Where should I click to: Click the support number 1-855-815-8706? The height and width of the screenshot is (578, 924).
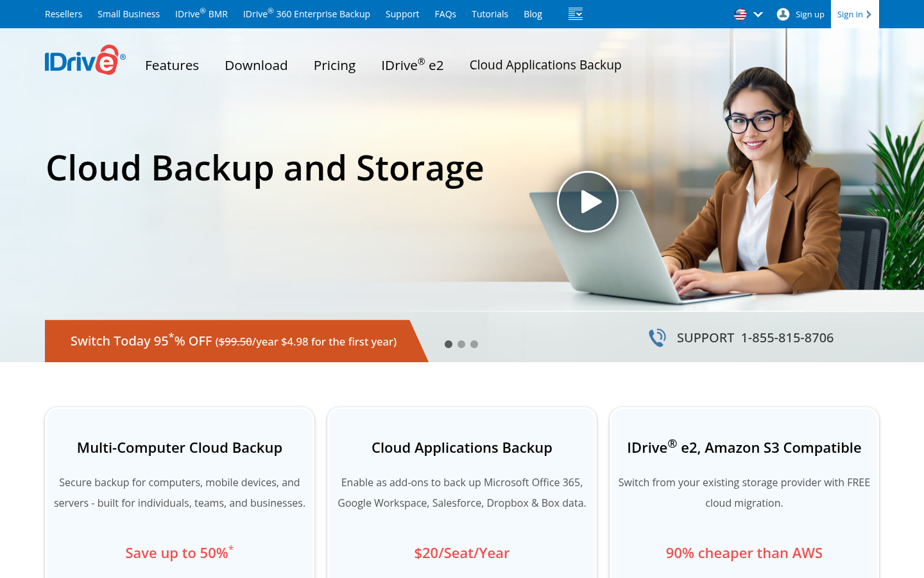(x=787, y=338)
